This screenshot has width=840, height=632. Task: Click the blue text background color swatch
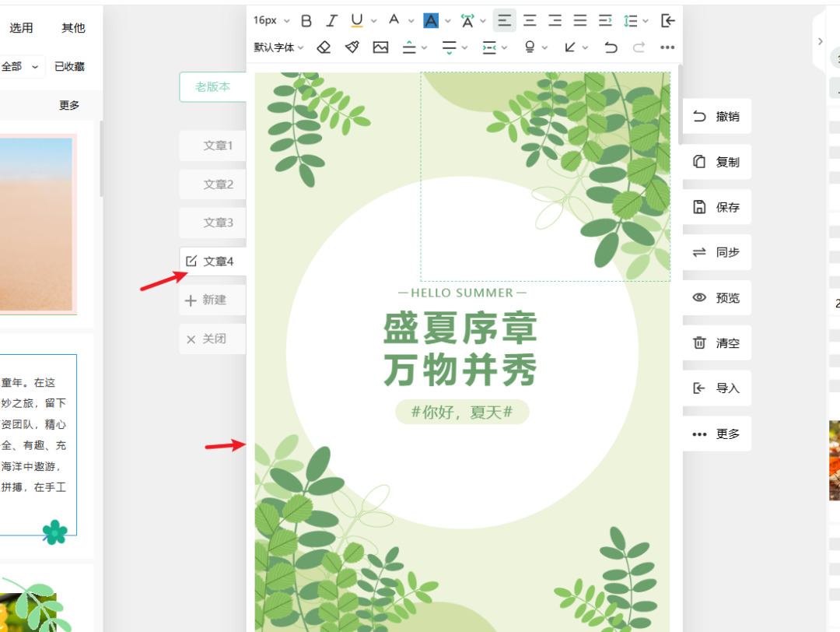pos(431,21)
